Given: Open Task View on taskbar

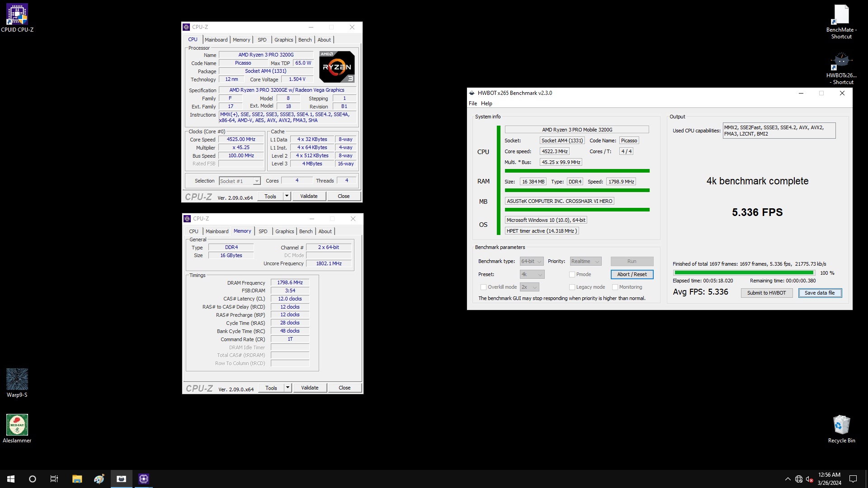Looking at the screenshot, I should click(54, 479).
